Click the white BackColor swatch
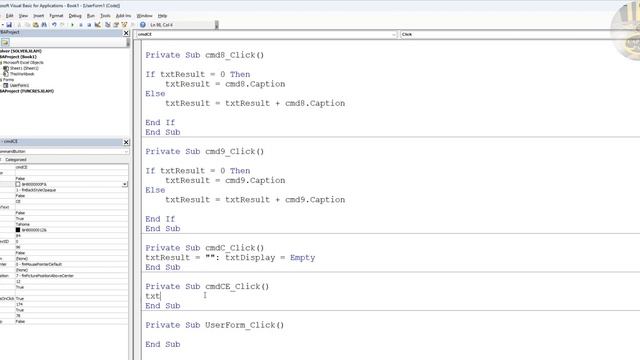 click(18, 184)
